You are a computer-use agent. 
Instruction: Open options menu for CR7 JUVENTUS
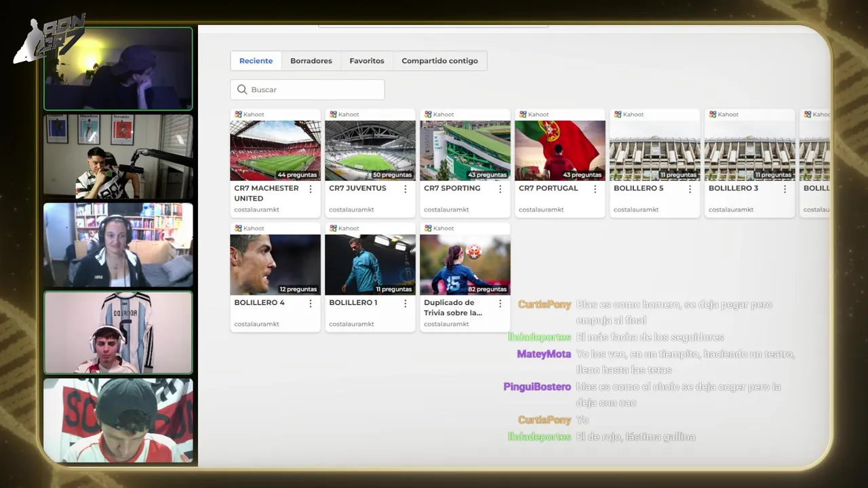tap(406, 189)
